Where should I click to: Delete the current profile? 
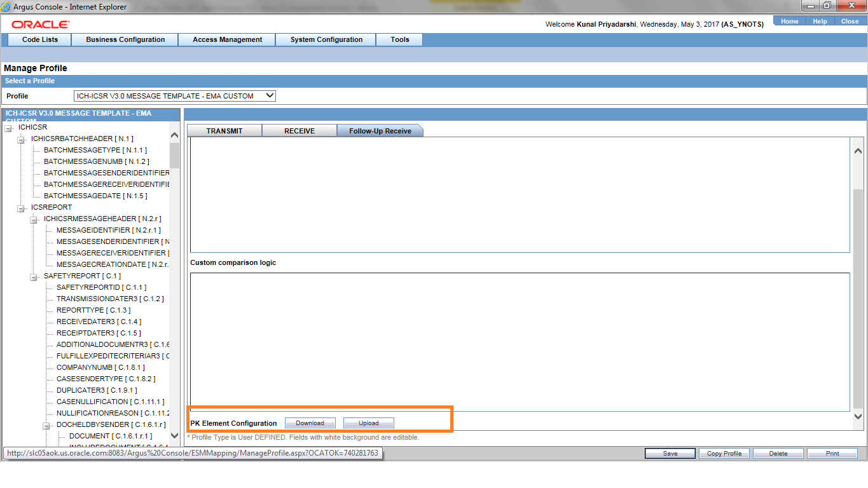(778, 454)
